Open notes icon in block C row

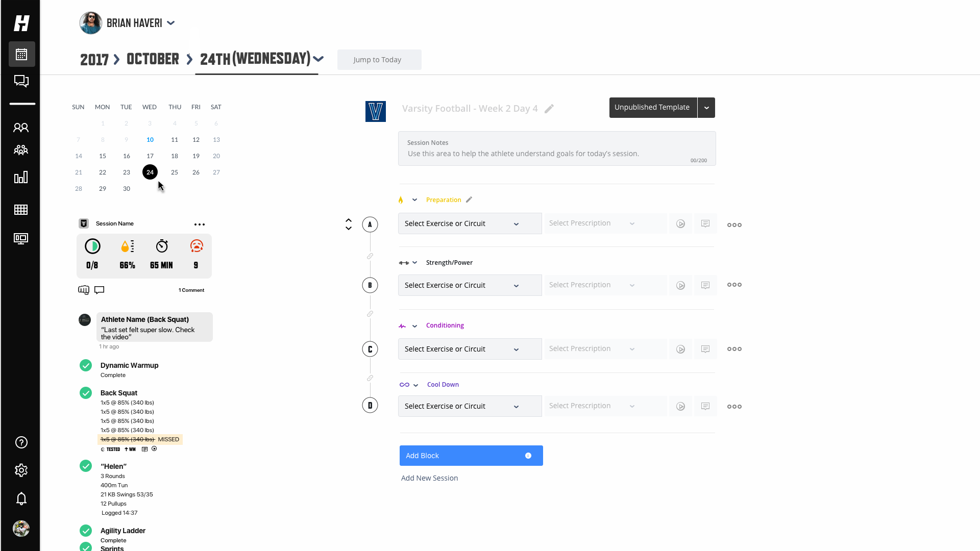[705, 349]
